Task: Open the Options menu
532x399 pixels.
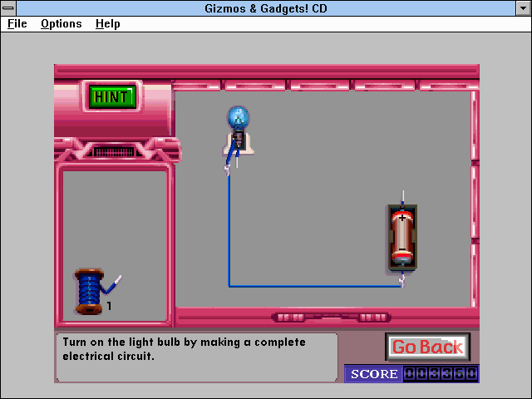Action: point(61,24)
